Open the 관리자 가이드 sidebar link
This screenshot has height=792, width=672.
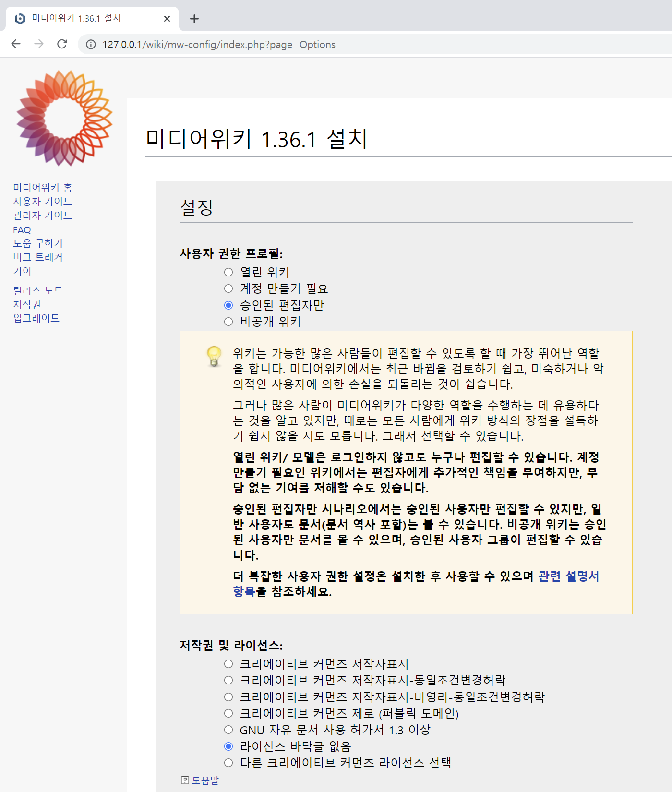[x=43, y=216]
